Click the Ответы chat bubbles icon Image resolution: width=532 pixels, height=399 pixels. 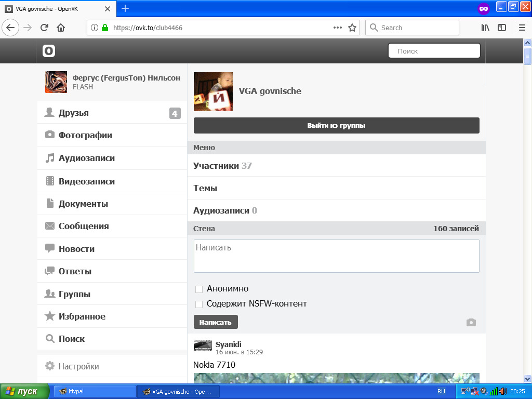coord(50,271)
